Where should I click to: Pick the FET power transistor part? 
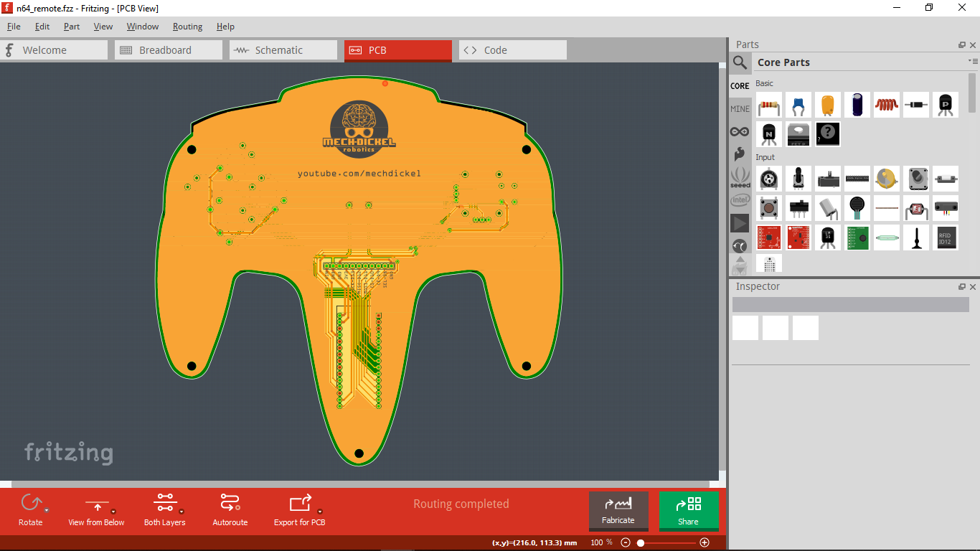(798, 134)
